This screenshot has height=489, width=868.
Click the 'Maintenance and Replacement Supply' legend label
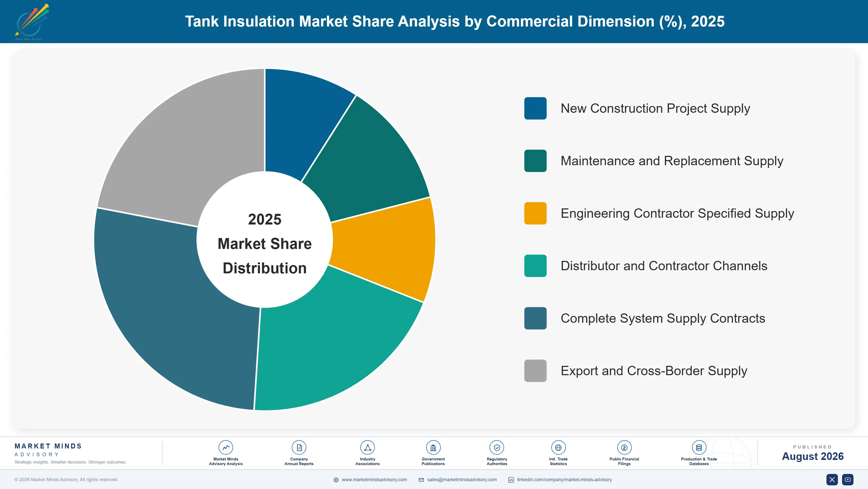pyautogui.click(x=672, y=161)
